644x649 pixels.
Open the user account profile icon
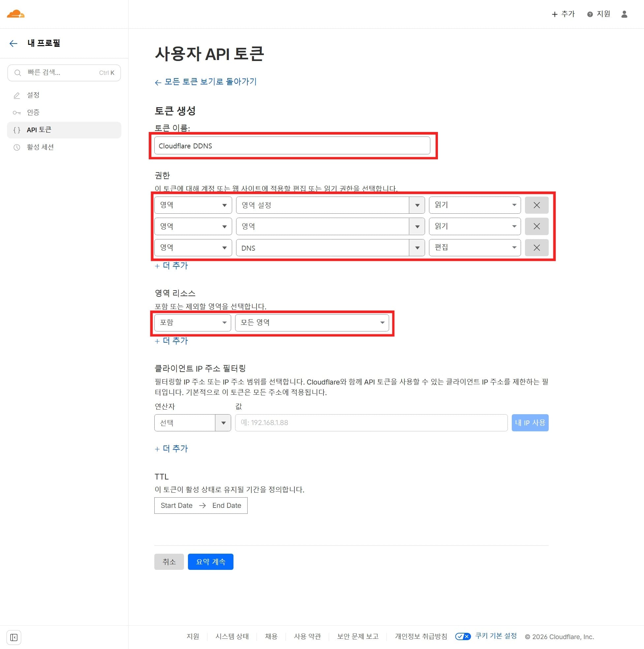[624, 14]
